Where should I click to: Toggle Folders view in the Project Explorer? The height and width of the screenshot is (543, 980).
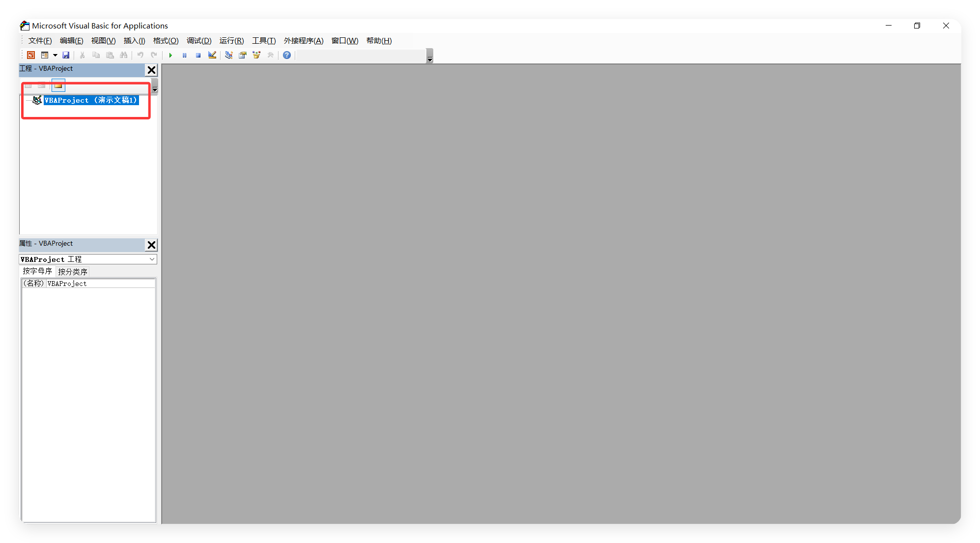pos(58,85)
